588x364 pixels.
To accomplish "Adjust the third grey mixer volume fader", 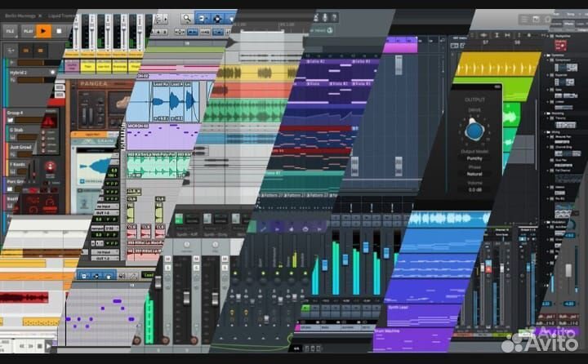I will coord(215,299).
